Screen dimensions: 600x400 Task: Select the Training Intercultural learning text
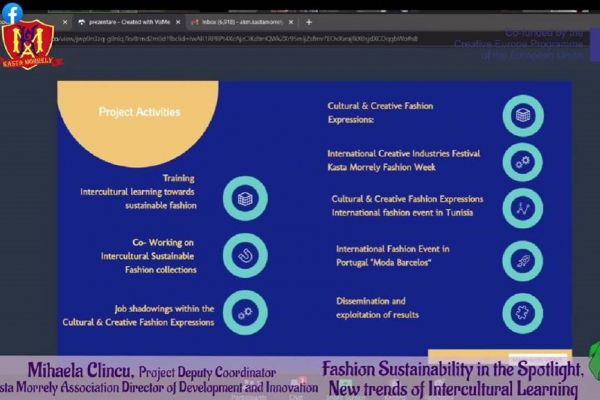pyautogui.click(x=138, y=191)
